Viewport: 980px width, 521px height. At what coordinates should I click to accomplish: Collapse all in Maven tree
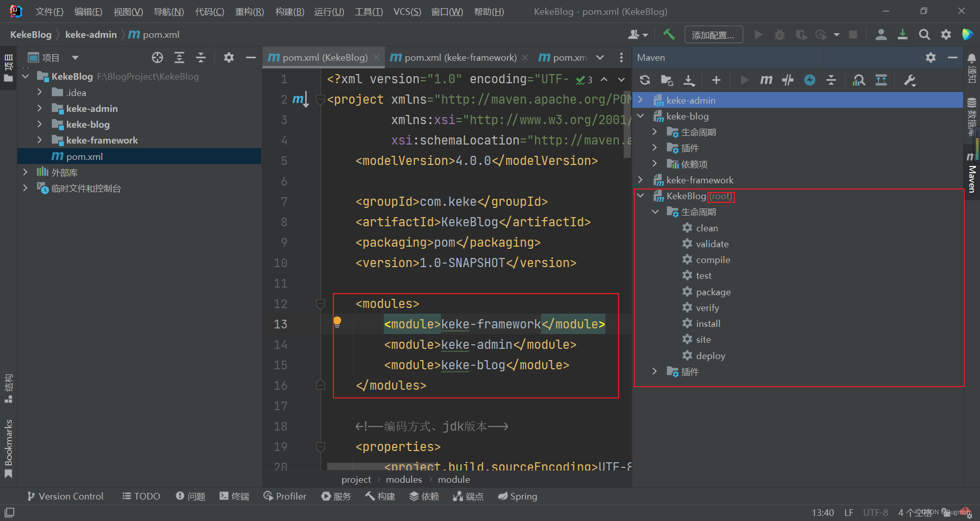point(831,80)
